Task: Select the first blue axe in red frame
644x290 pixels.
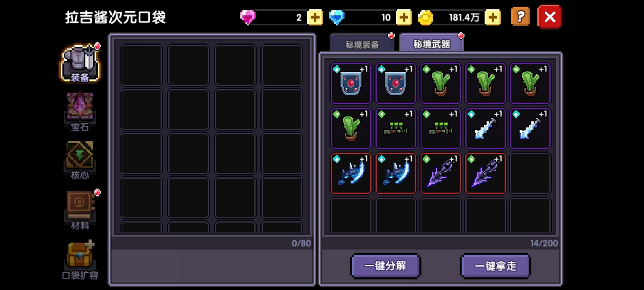Action: pos(351,173)
